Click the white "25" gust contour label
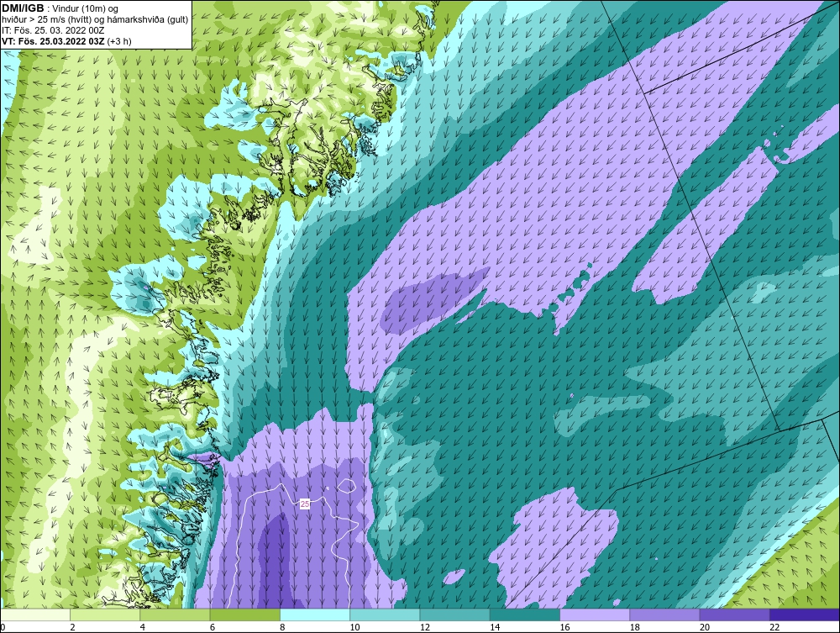The image size is (840, 633). click(x=305, y=504)
